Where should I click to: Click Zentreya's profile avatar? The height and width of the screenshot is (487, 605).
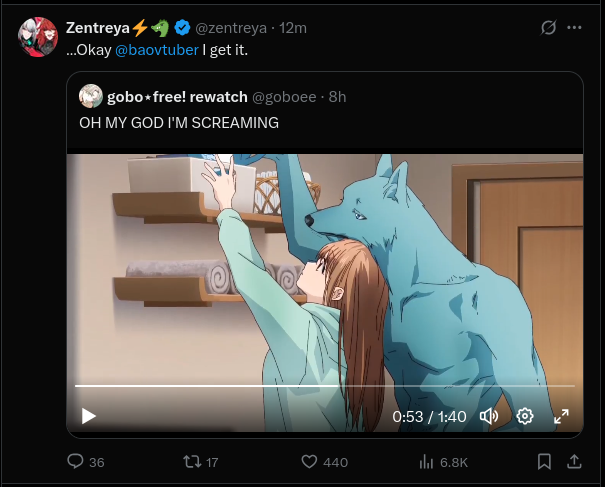tap(38, 37)
